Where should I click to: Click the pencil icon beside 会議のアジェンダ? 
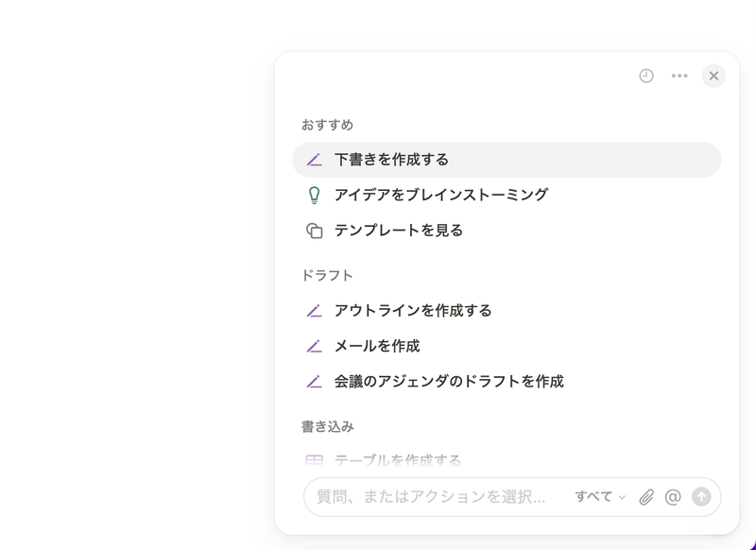click(315, 382)
